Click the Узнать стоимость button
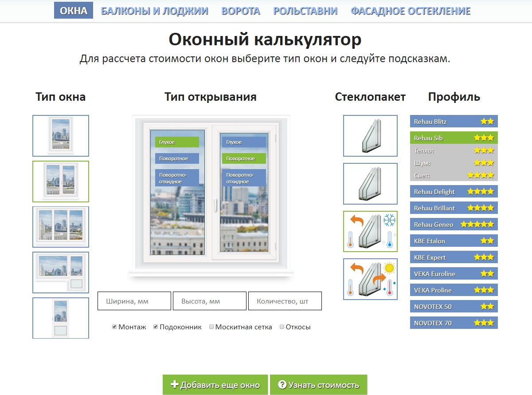Screen dimensions: 532x395 click(x=318, y=385)
